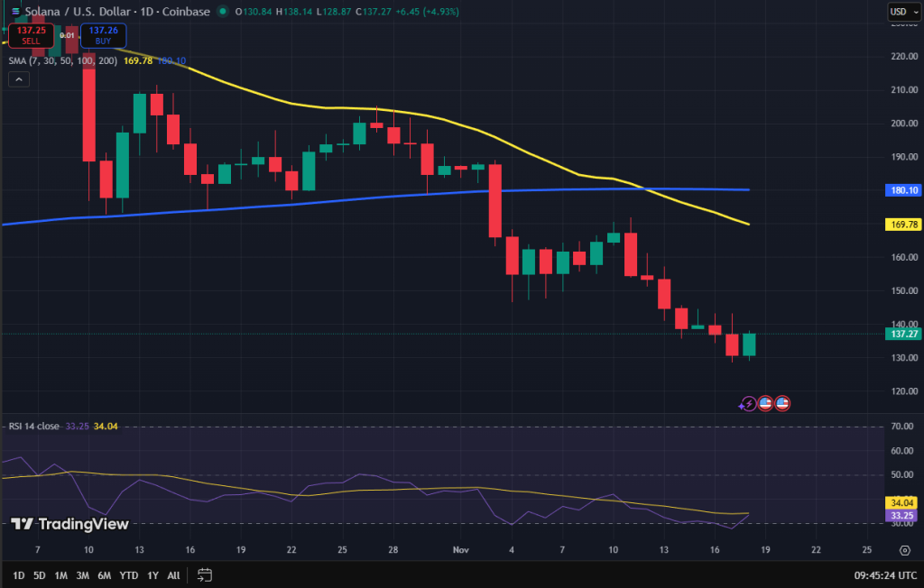Click the red SELL 137.25 button

pyautogui.click(x=32, y=35)
